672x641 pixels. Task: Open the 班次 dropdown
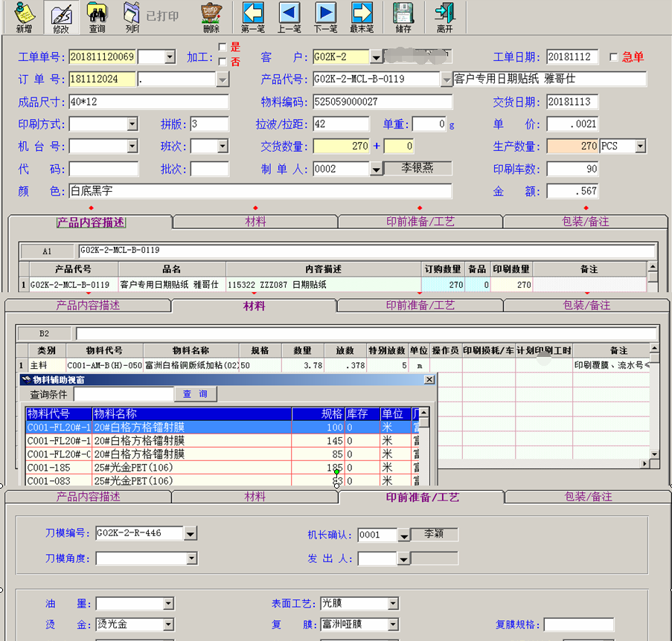coord(223,146)
